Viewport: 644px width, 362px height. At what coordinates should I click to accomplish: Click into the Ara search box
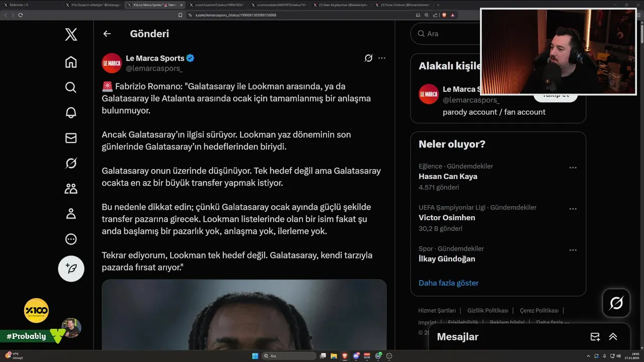(445, 34)
